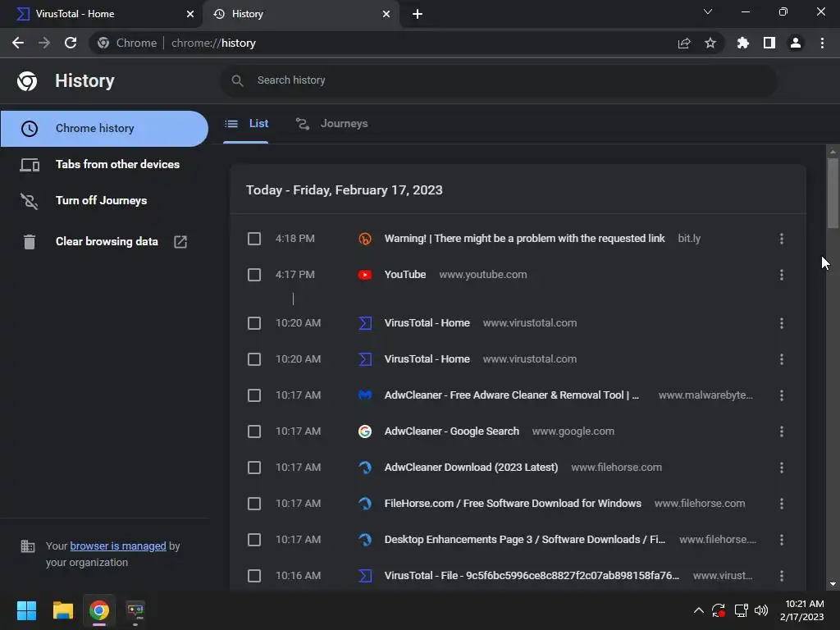
Task: Open the YouTube history entry link
Action: [x=405, y=275]
